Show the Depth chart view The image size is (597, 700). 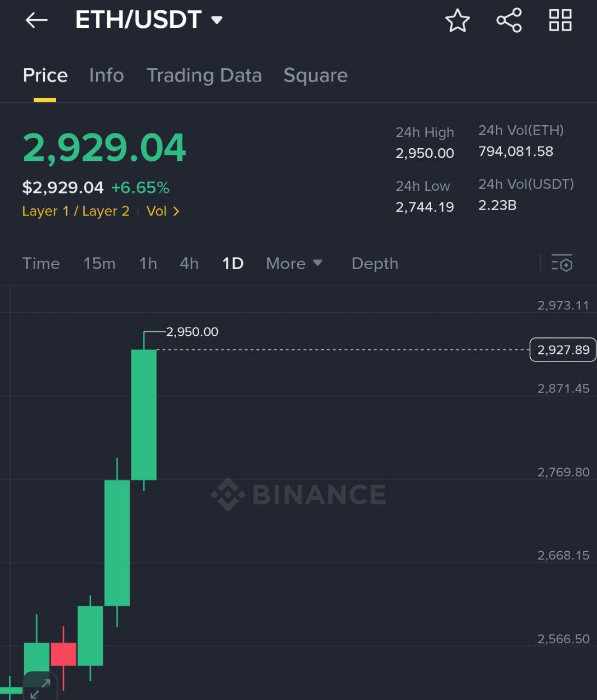point(375,264)
